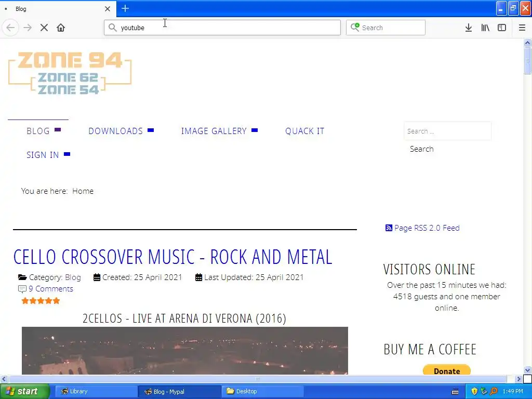Screen dimensions: 532x399
Task: Switch to the Blog - Mypal taskbar window
Action: [x=180, y=391]
